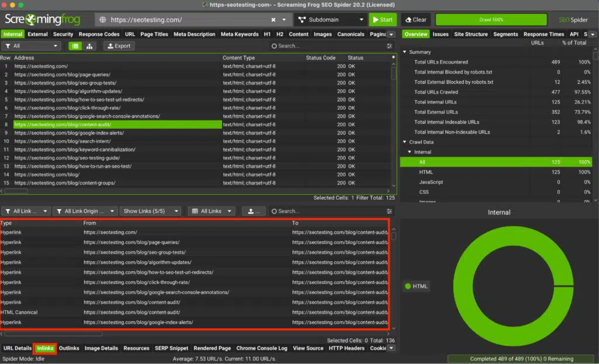Screen dimensions: 599x364
Task: Click the HTML legend green swatch
Action: 408,286
